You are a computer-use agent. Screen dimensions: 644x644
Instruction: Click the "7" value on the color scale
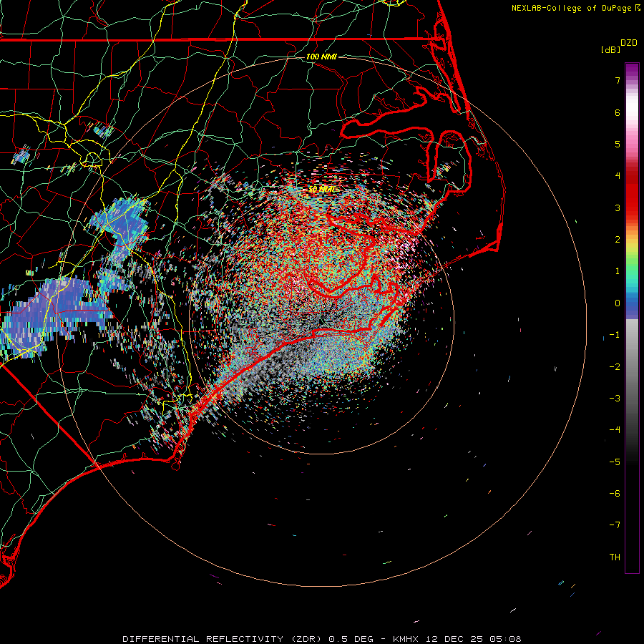coord(618,80)
